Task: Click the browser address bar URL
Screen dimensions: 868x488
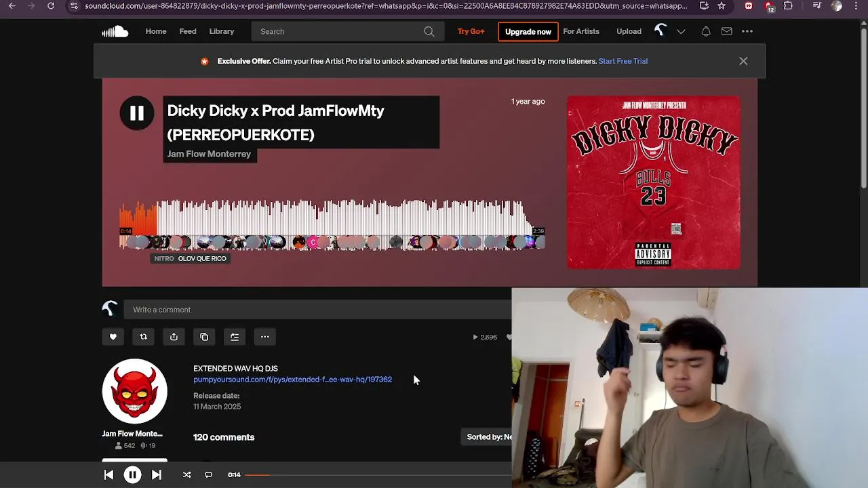Action: pyautogui.click(x=386, y=6)
